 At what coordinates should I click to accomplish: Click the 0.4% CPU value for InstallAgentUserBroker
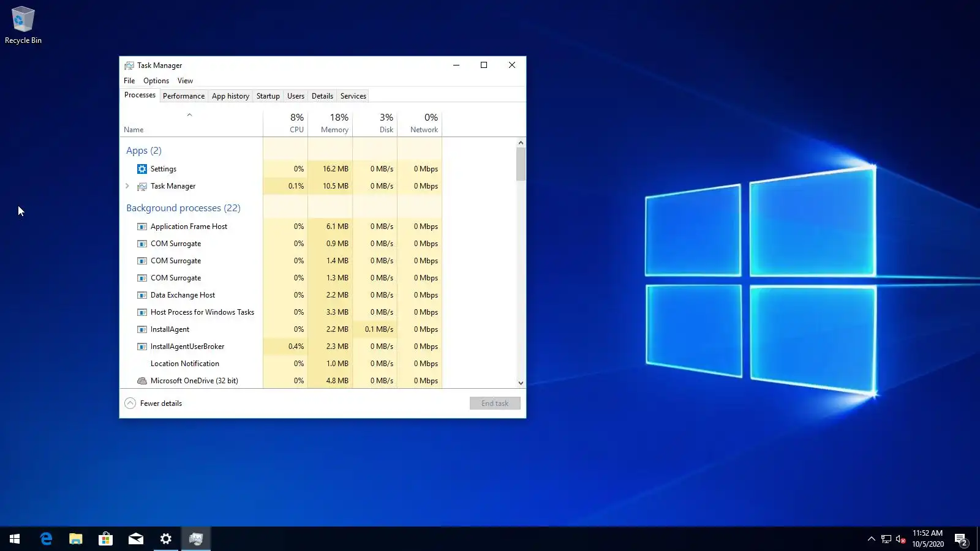pos(296,347)
